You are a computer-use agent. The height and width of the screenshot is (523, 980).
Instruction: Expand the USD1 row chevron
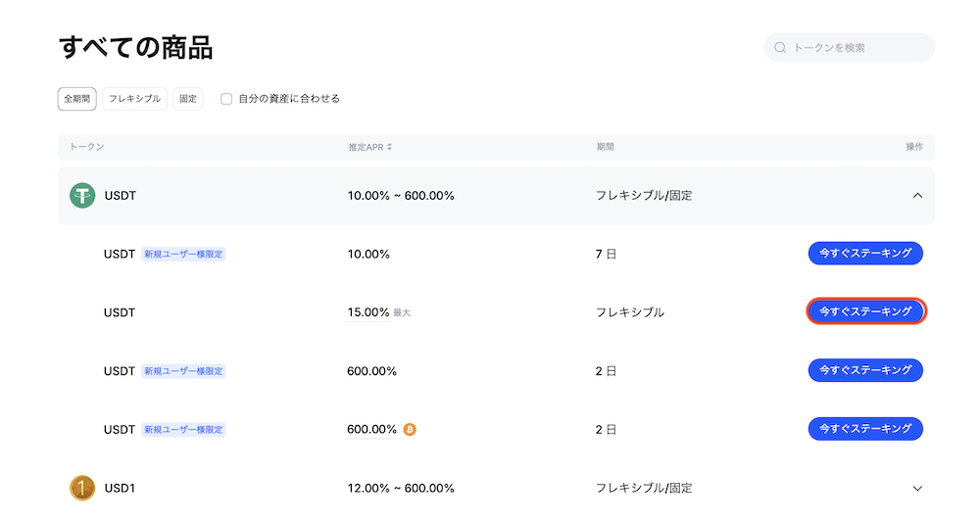(x=917, y=488)
